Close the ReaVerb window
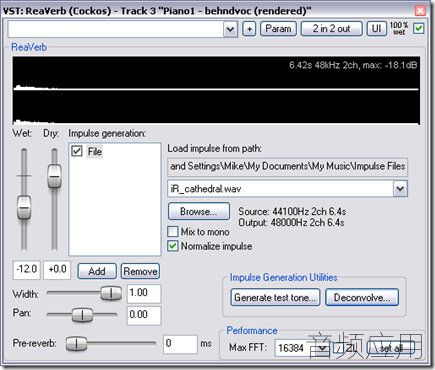The image size is (435, 370). (x=420, y=10)
